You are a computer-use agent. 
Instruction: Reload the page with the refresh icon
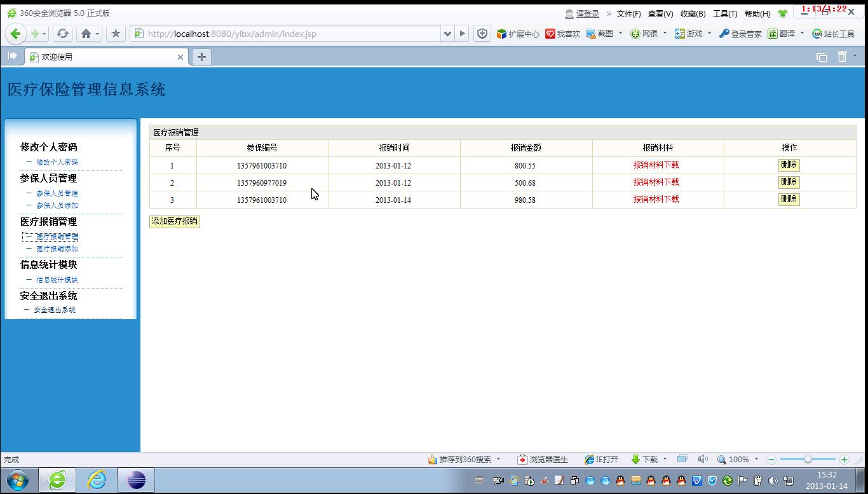[62, 34]
